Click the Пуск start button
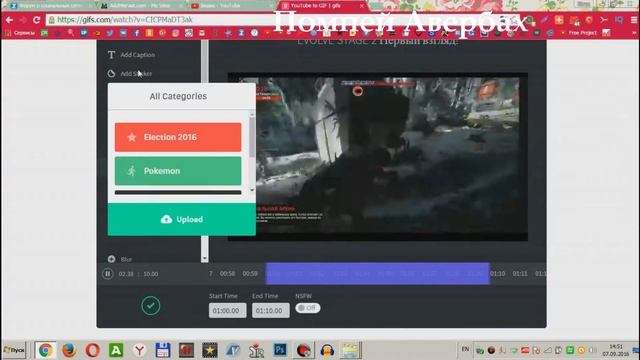Viewport: 640px width, 360px height. tap(14, 350)
